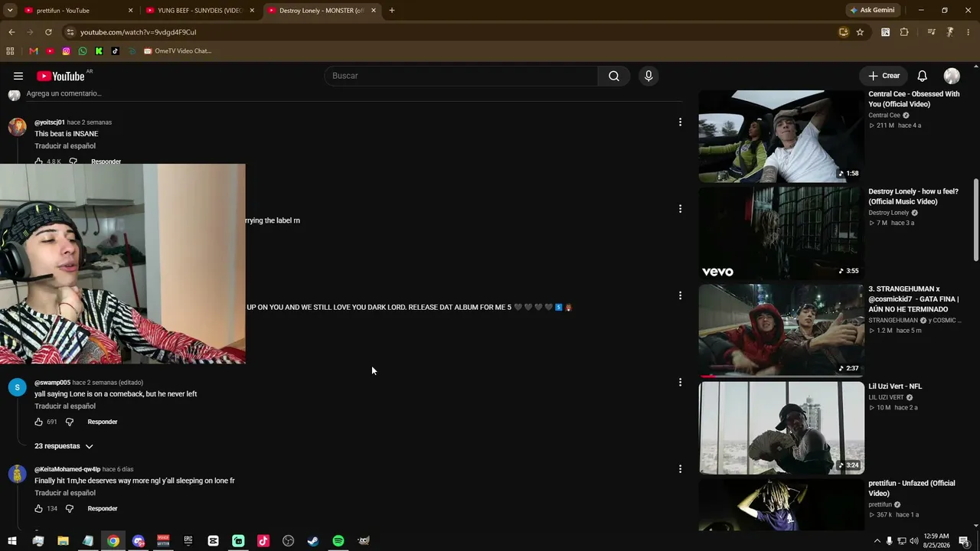Open the OmeTV Video Chat bookmark

pyautogui.click(x=178, y=51)
